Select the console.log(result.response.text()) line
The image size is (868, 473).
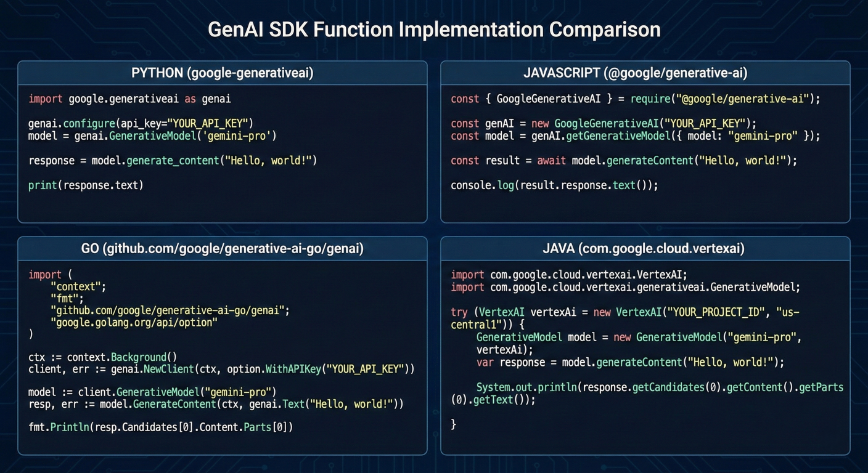554,185
